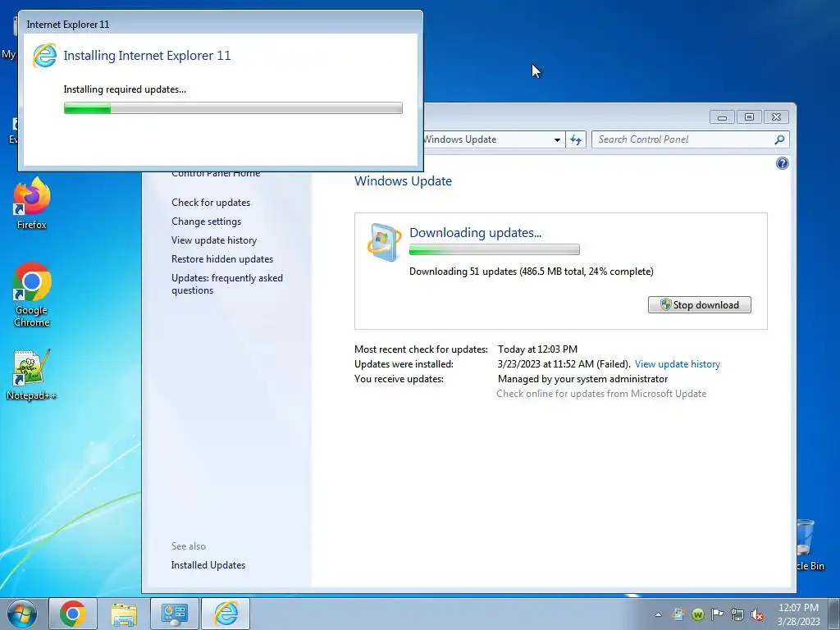This screenshot has width=840, height=630.
Task: Open the Windows Start menu orb
Action: pos(22,614)
